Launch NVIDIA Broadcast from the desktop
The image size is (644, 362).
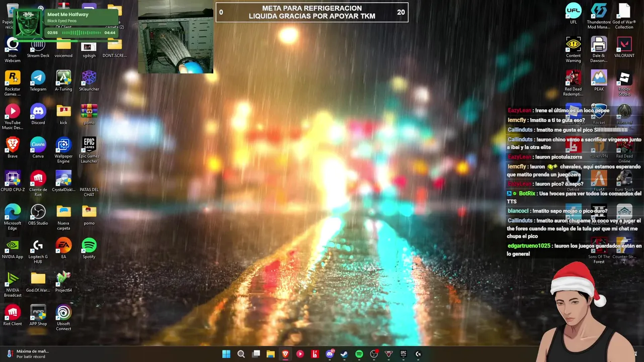(x=13, y=285)
